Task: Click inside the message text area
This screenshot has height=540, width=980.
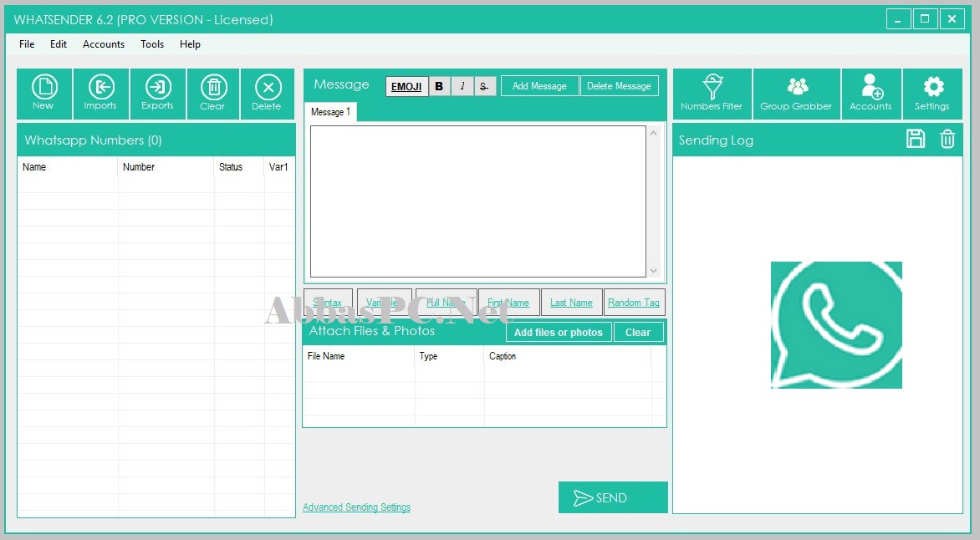Action: (x=478, y=201)
